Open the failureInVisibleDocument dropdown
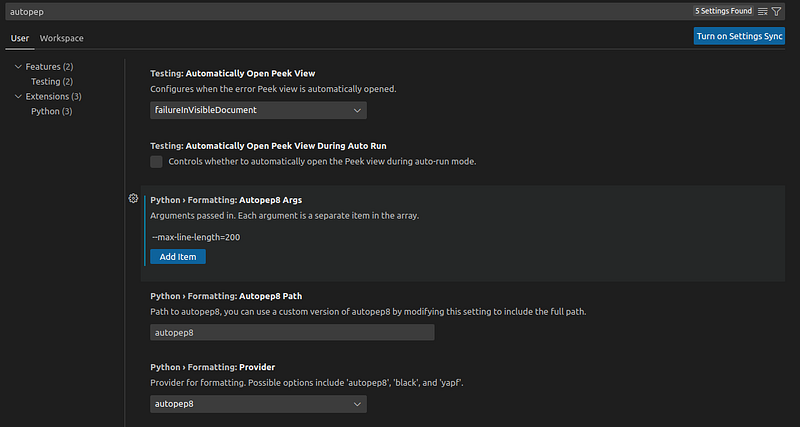Viewport: 800px width, 427px height. 258,110
